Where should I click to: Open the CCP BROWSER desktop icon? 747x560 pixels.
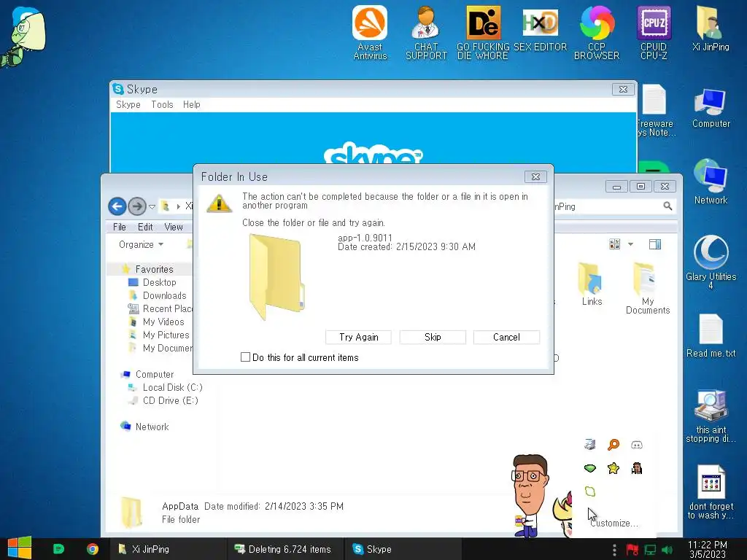(597, 32)
